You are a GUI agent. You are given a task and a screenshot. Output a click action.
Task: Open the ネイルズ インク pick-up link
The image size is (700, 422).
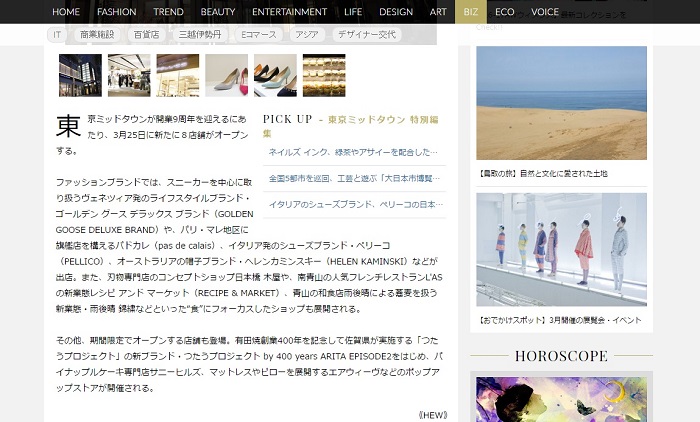(x=353, y=152)
